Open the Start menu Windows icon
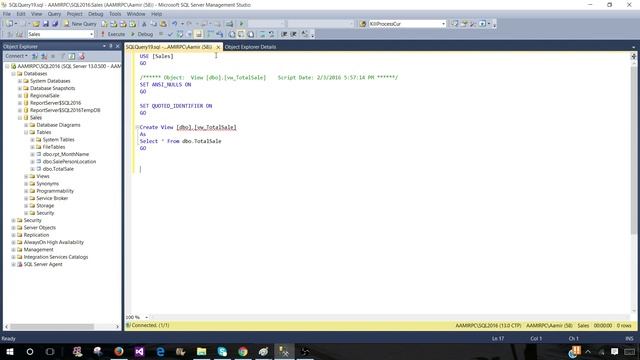640x360 pixels. pyautogui.click(x=10, y=351)
